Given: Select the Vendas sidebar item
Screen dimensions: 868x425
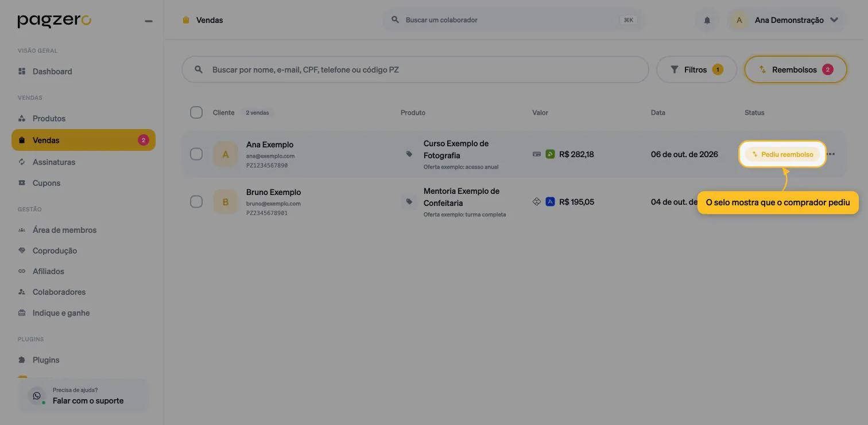Looking at the screenshot, I should pyautogui.click(x=83, y=140).
